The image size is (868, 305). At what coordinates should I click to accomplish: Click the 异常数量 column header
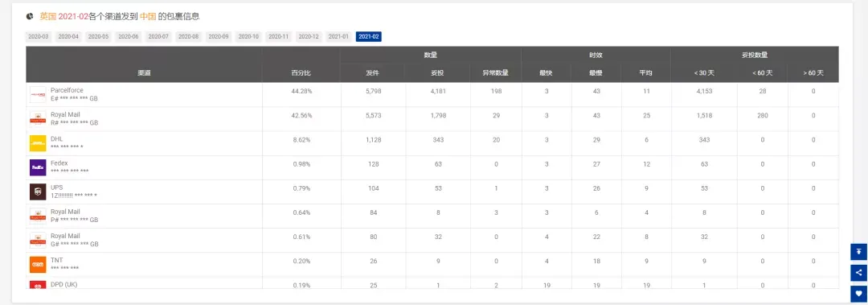[496, 72]
